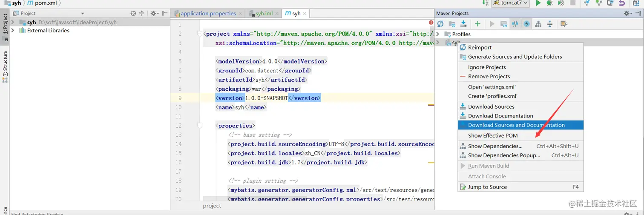644x215 pixels.
Task: Click Download Sources toolbar icon in Maven panel
Action: click(463, 24)
